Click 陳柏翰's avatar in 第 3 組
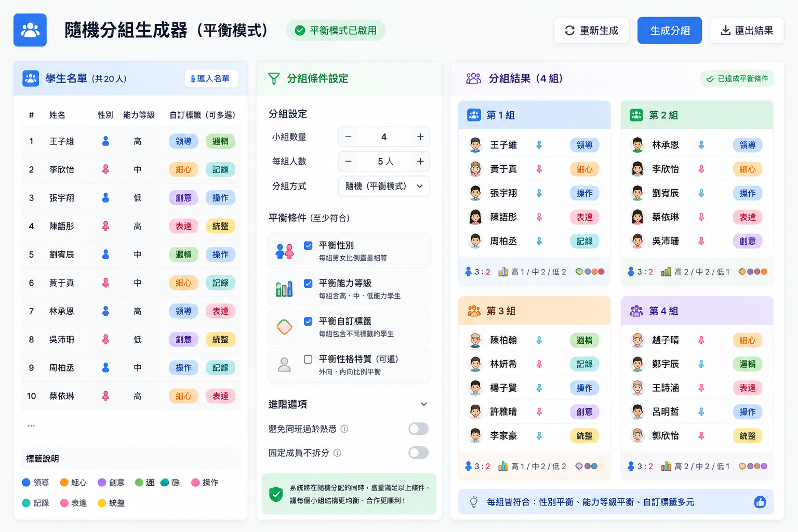 tap(475, 340)
